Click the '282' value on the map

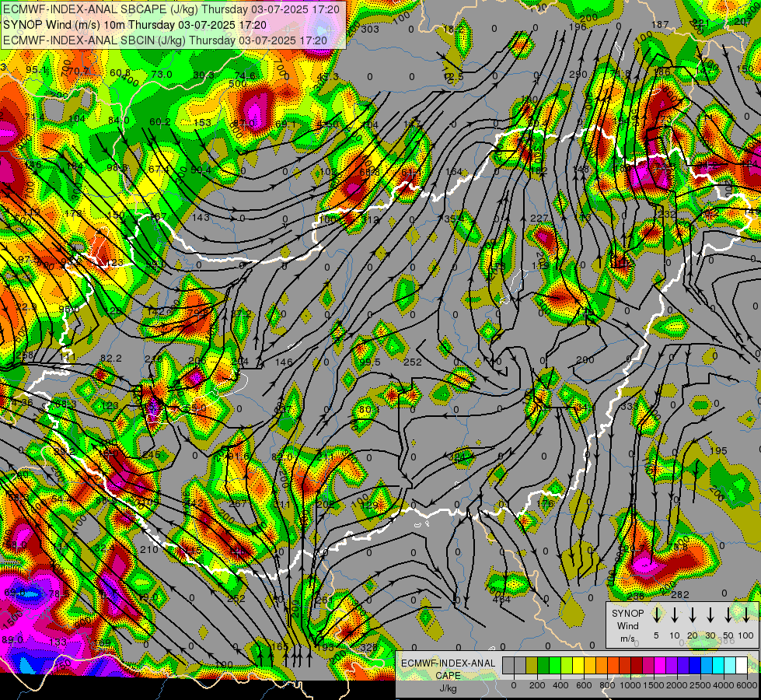coord(680,595)
